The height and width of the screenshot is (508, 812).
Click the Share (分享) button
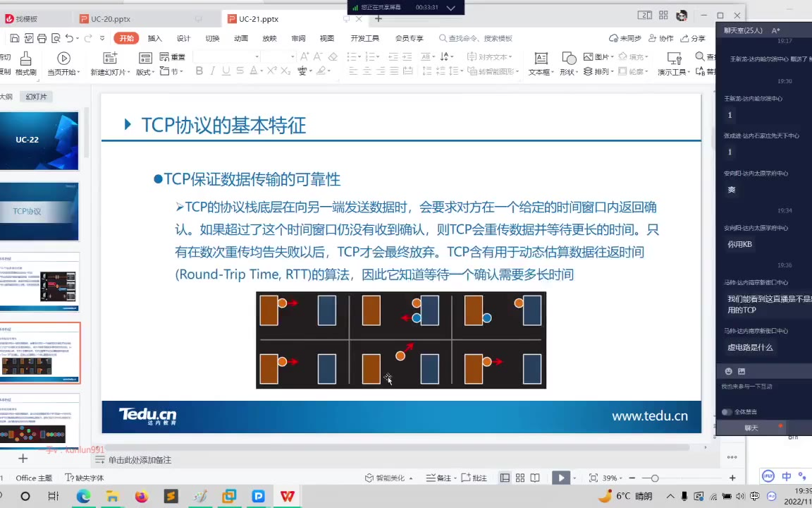pos(694,38)
